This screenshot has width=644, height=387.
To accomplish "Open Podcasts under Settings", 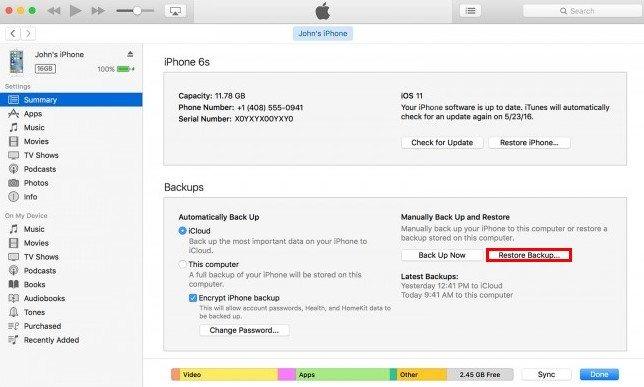I will point(71,169).
